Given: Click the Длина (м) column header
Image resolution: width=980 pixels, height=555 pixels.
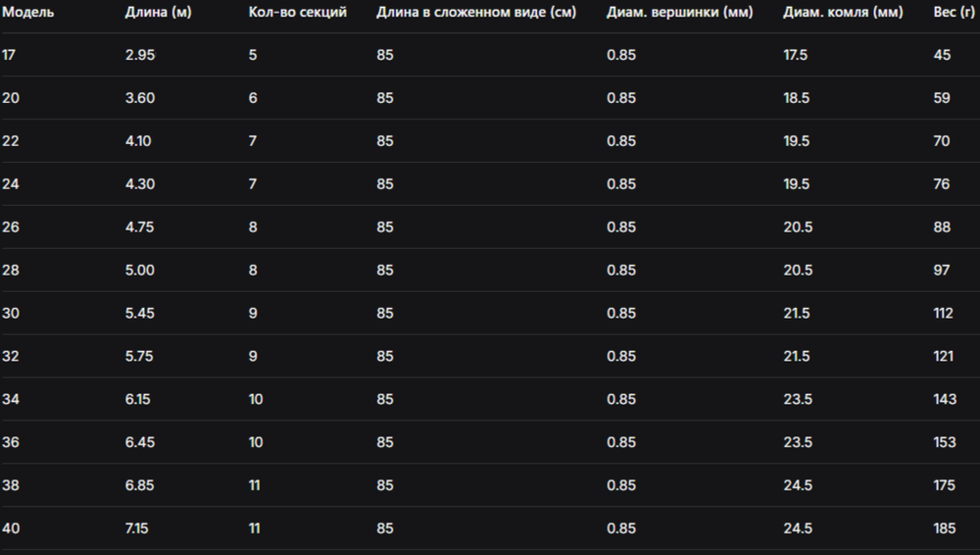Looking at the screenshot, I should point(158,13).
